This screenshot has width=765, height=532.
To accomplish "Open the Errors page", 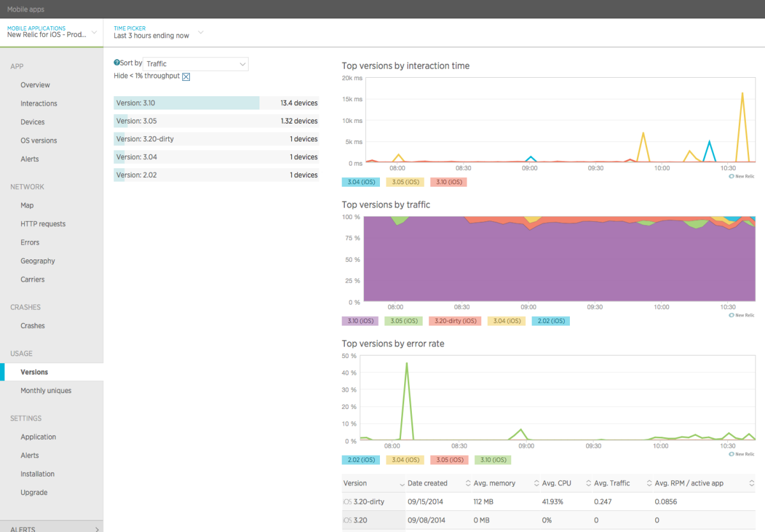I will [30, 242].
